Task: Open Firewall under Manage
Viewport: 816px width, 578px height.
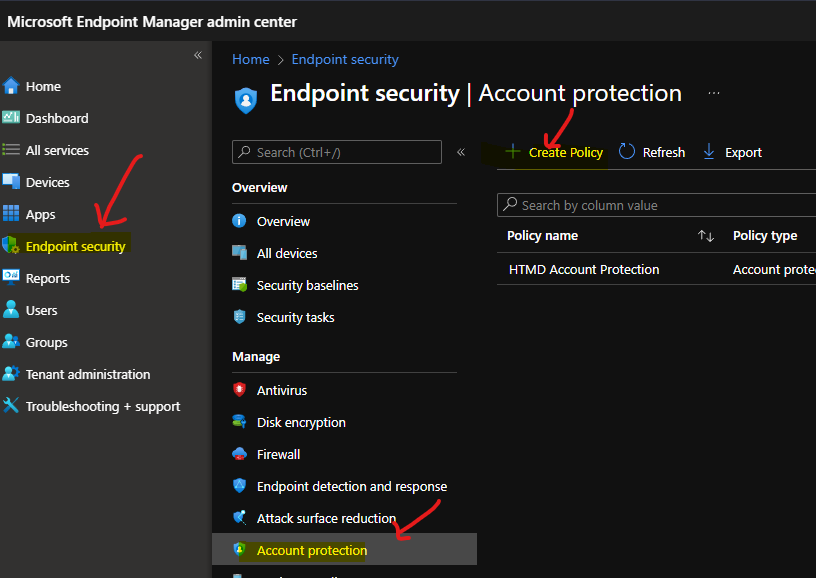Action: (278, 455)
